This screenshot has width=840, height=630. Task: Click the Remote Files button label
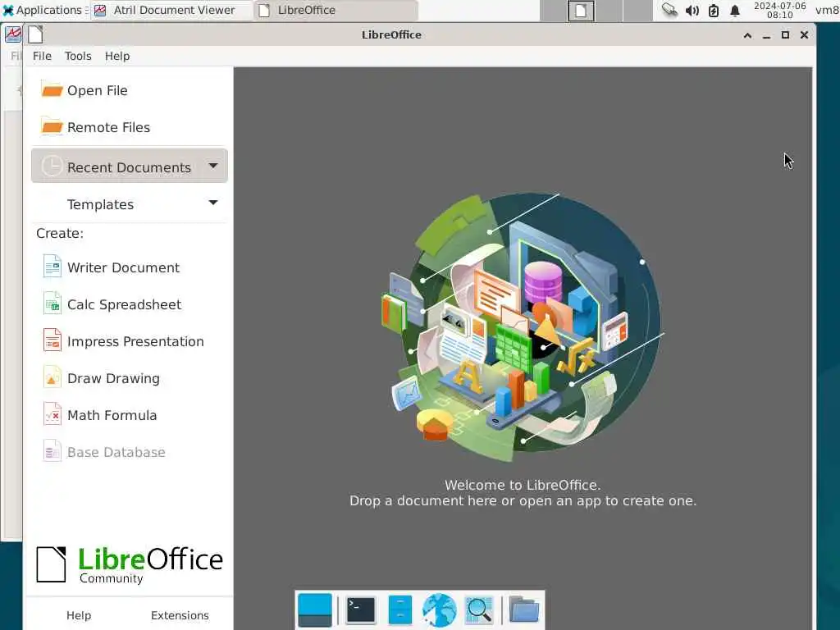point(109,127)
